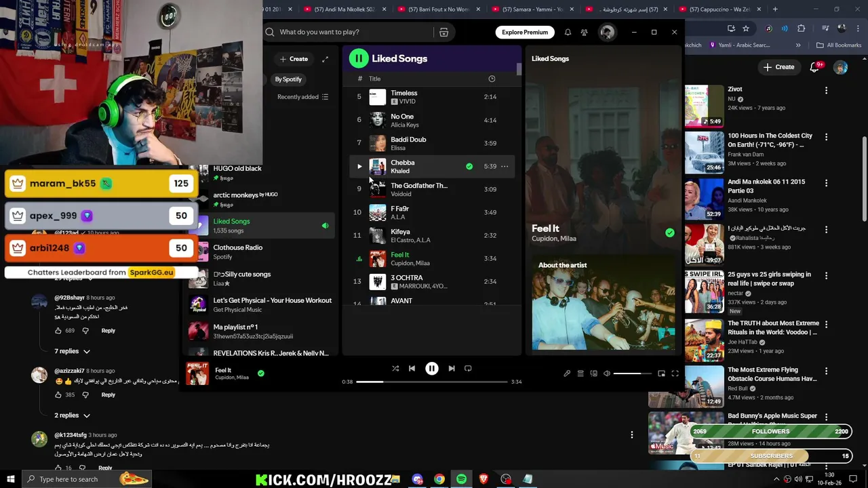Mute Spotify with the speaker icon
Viewport: 868px width, 488px height.
(607, 373)
